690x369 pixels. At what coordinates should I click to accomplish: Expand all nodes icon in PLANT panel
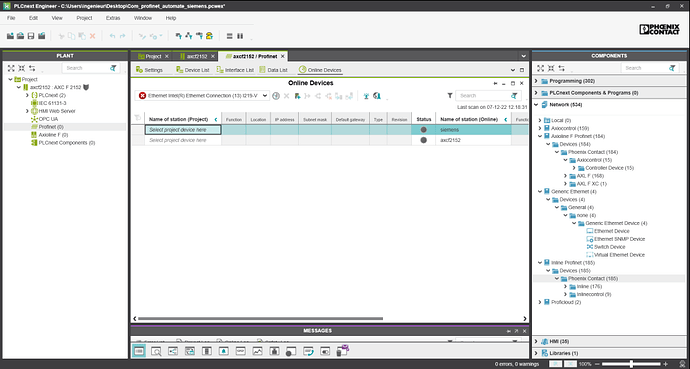pyautogui.click(x=11, y=68)
